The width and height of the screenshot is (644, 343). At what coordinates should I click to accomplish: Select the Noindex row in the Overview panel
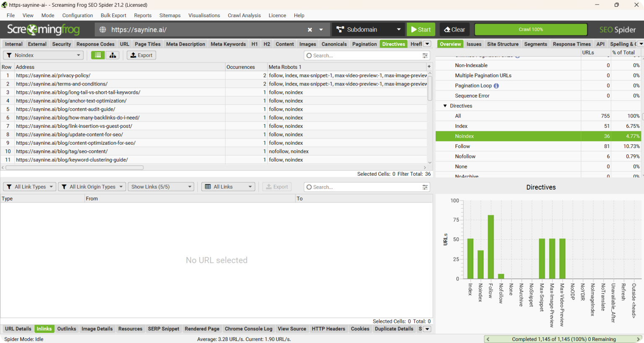point(538,136)
